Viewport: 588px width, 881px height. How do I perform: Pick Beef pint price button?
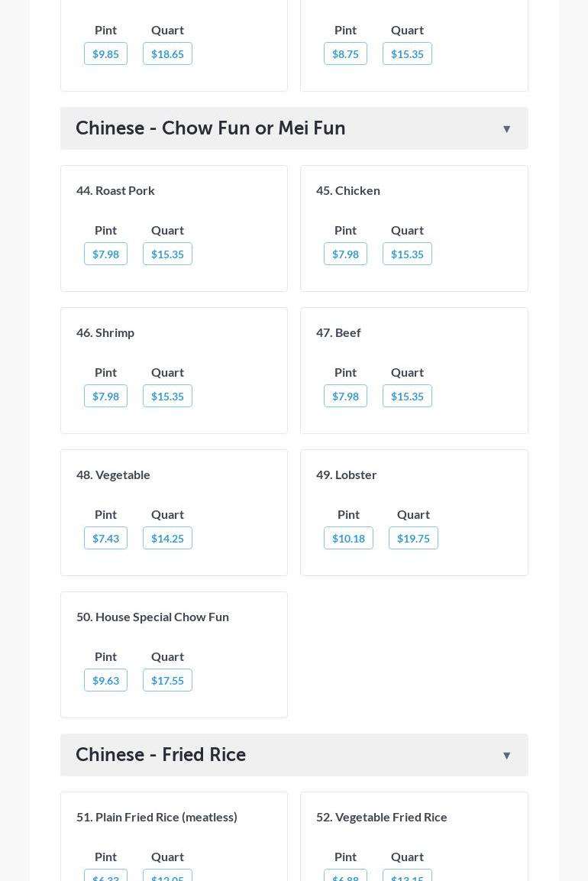(x=345, y=397)
